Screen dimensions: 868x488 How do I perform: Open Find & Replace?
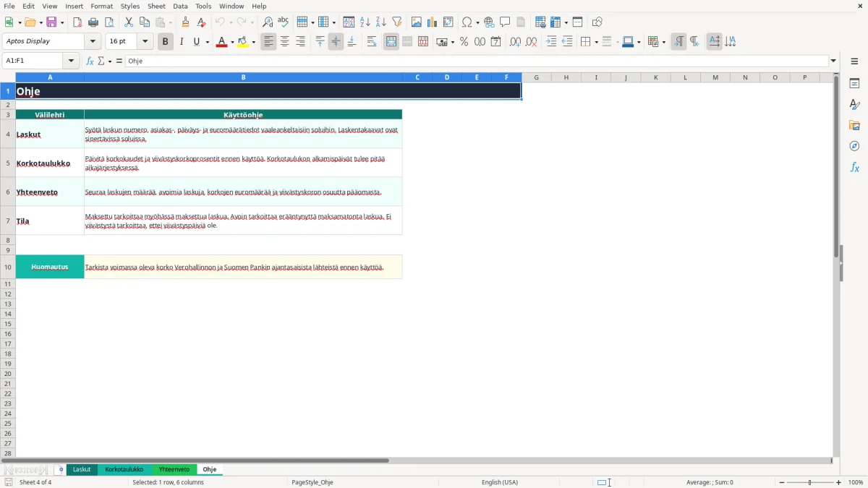pos(268,22)
